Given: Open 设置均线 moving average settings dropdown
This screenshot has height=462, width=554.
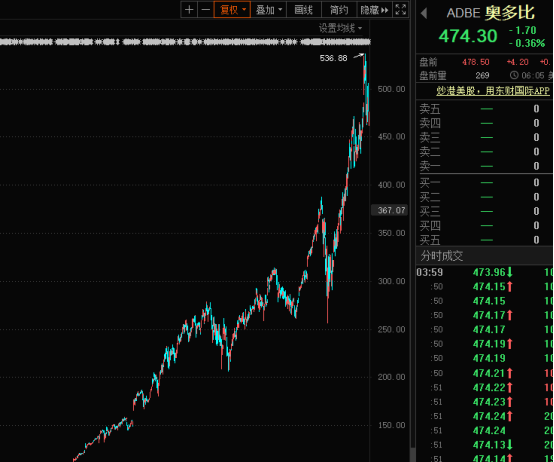Looking at the screenshot, I should [x=340, y=28].
